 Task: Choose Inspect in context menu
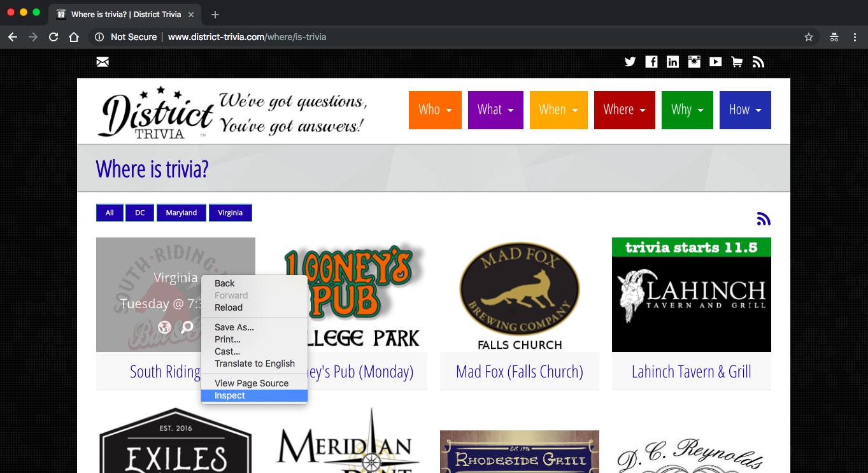coord(254,395)
